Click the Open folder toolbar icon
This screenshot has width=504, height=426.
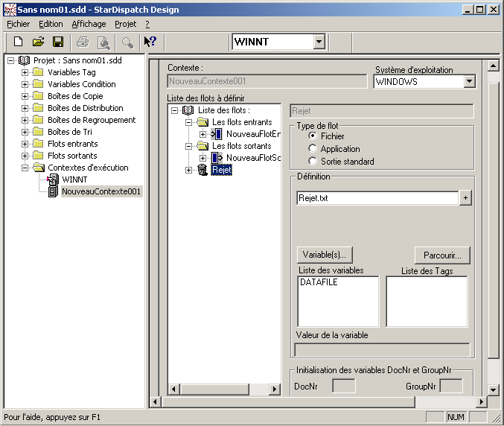38,42
